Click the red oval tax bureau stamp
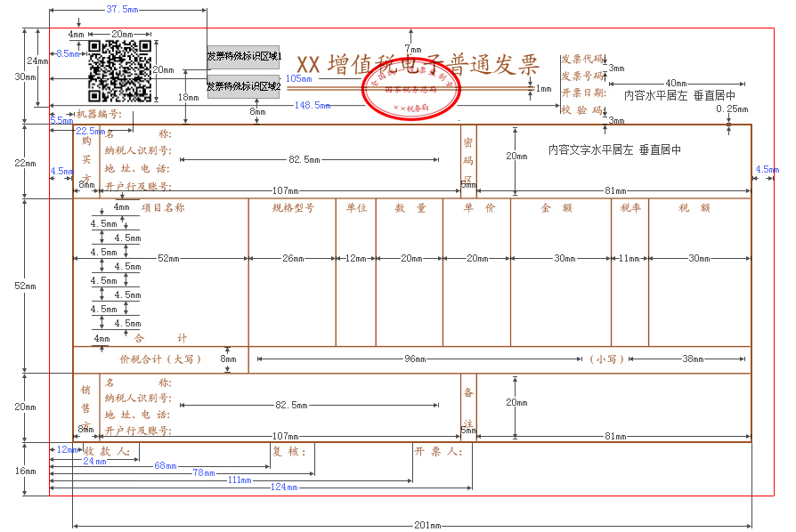 point(411,90)
